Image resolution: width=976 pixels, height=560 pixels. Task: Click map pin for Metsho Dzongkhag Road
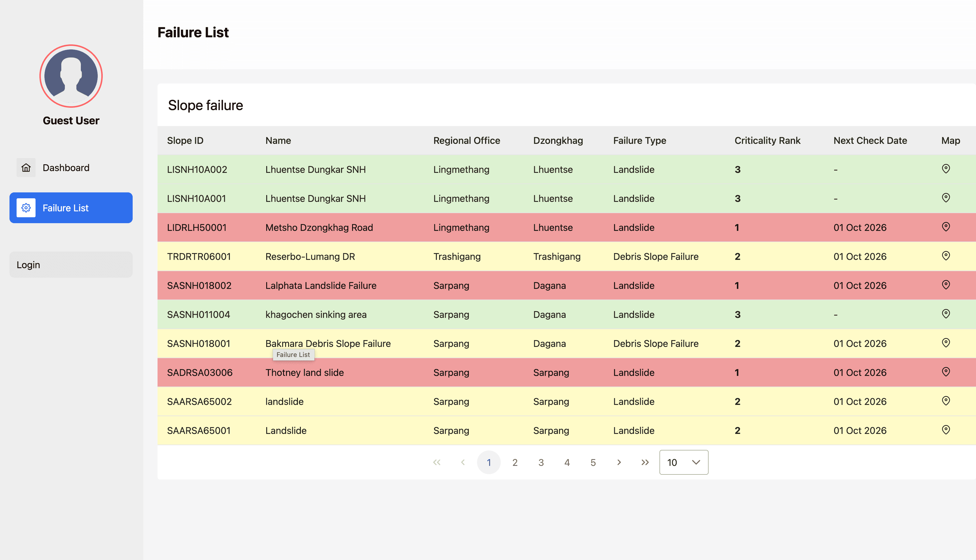(x=945, y=227)
